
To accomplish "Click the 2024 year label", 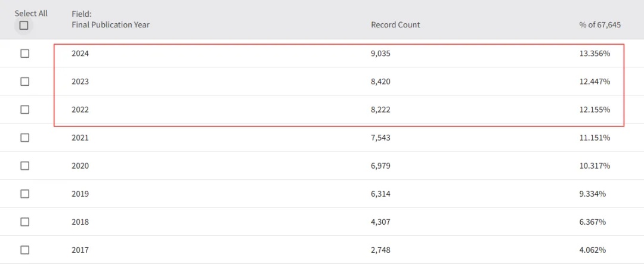I will coord(80,54).
